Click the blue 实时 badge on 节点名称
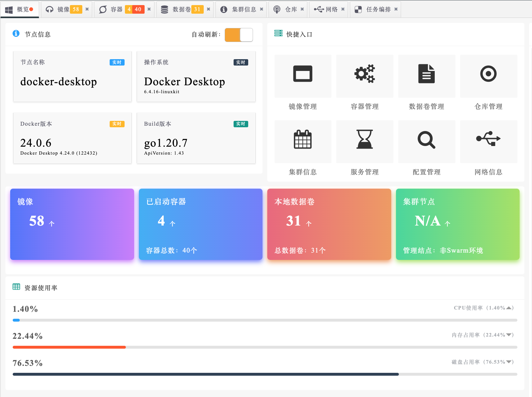Image resolution: width=532 pixels, height=397 pixels. 117,62
